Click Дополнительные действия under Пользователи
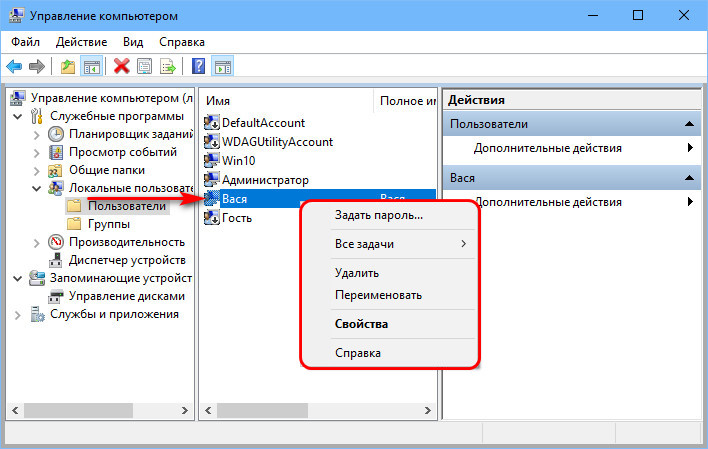 point(548,148)
